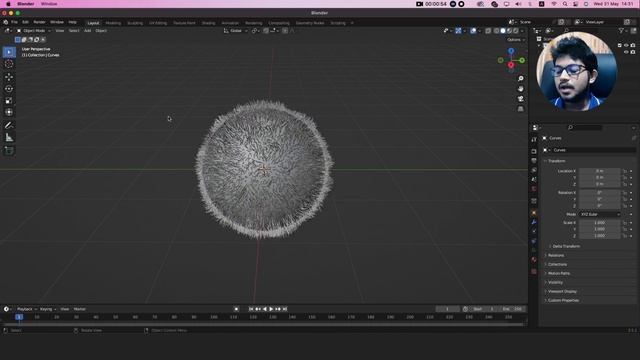
Task: Click the zoom magnifier viewport icon
Action: (520, 78)
